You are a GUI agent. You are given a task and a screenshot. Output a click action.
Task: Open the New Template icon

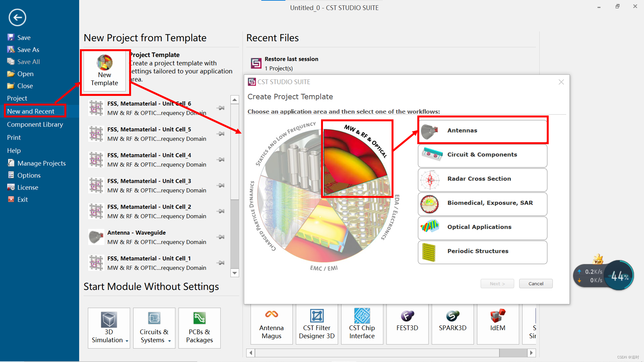click(x=105, y=71)
